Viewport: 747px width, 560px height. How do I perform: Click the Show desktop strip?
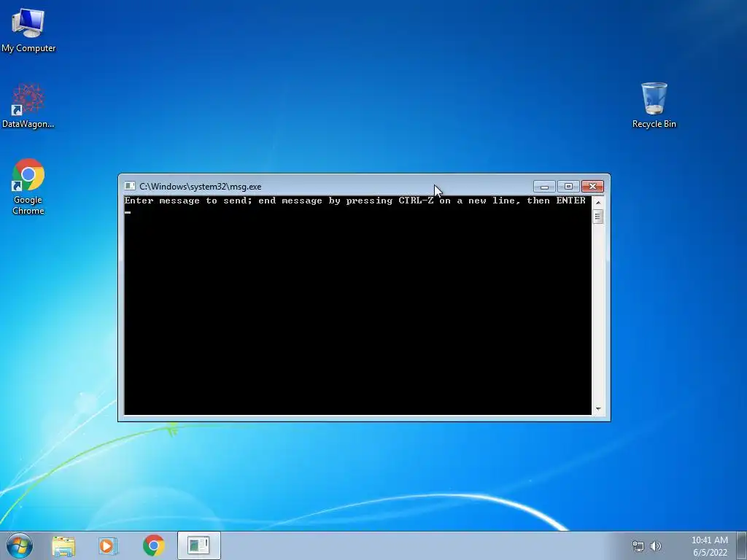click(742, 545)
